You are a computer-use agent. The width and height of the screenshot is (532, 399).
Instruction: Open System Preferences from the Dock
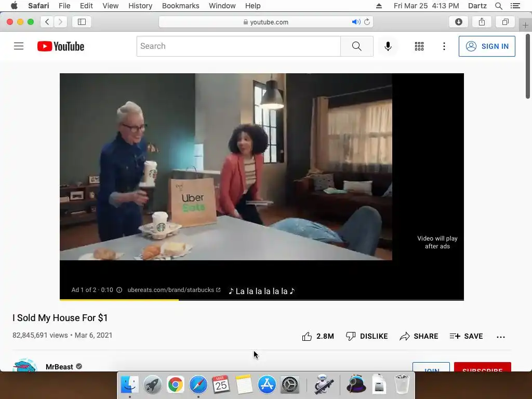[x=290, y=384]
